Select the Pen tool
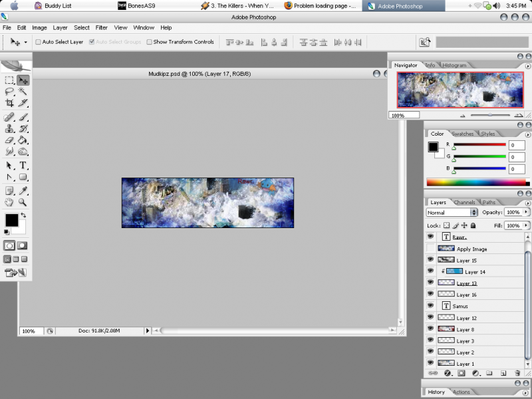 tap(9, 177)
